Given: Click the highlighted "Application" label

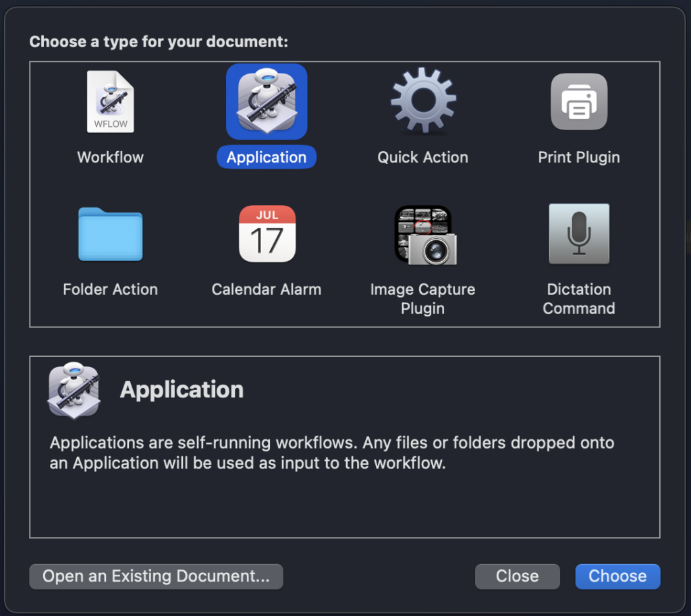Looking at the screenshot, I should (267, 157).
